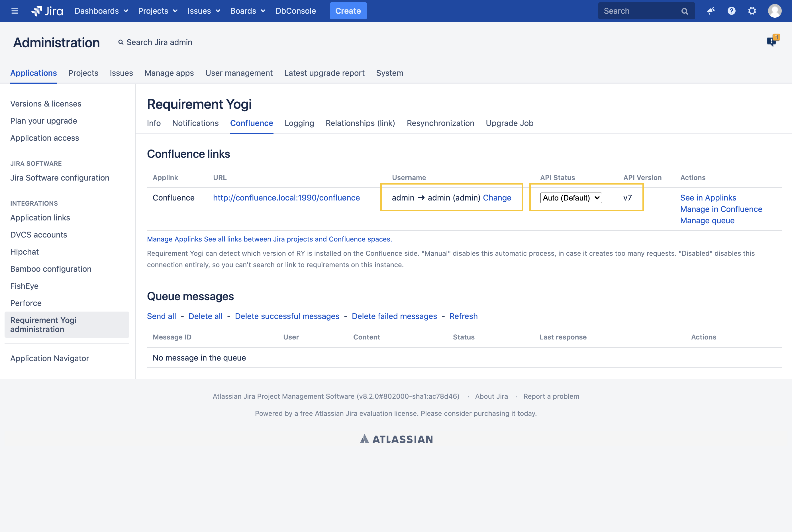Expand the Boards dropdown menu
792x532 pixels.
[248, 11]
